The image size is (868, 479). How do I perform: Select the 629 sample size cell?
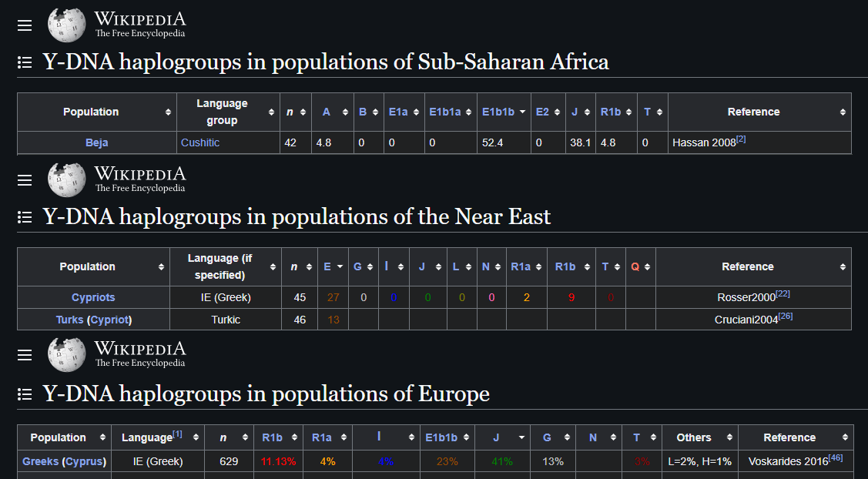(x=230, y=462)
